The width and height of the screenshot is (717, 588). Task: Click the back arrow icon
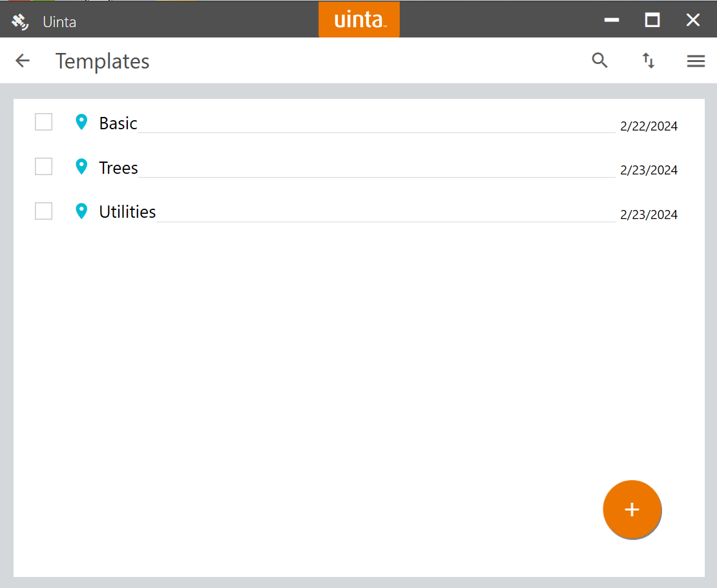click(x=23, y=61)
